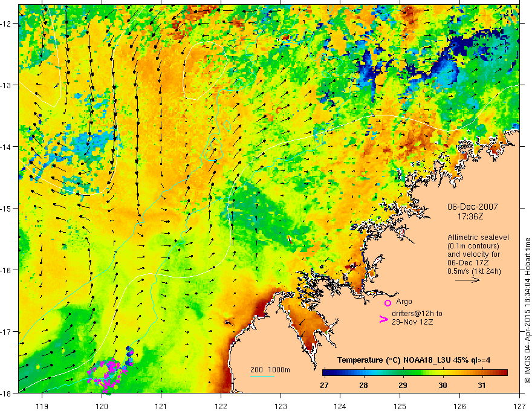Click the latitude axis label '-14'
532x411 pixels.
(6, 147)
